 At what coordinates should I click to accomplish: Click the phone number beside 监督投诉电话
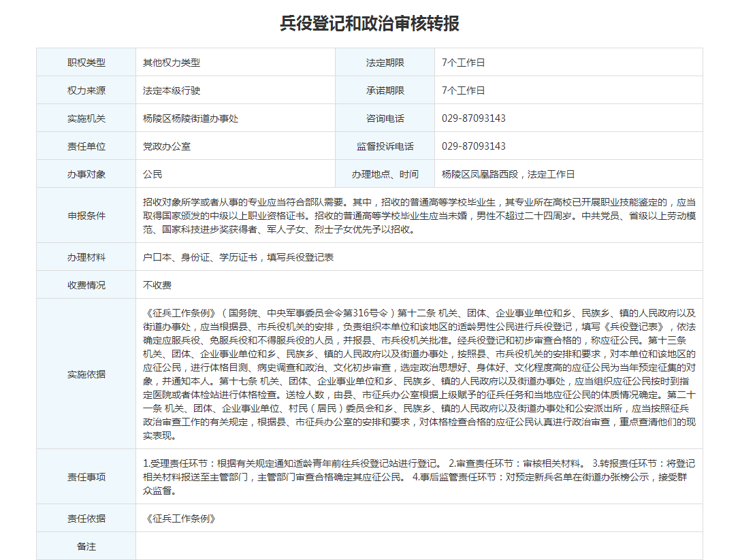(474, 146)
